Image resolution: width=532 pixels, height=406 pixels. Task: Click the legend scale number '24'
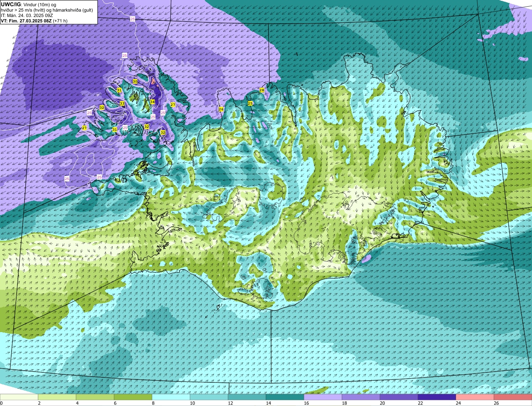click(458, 403)
